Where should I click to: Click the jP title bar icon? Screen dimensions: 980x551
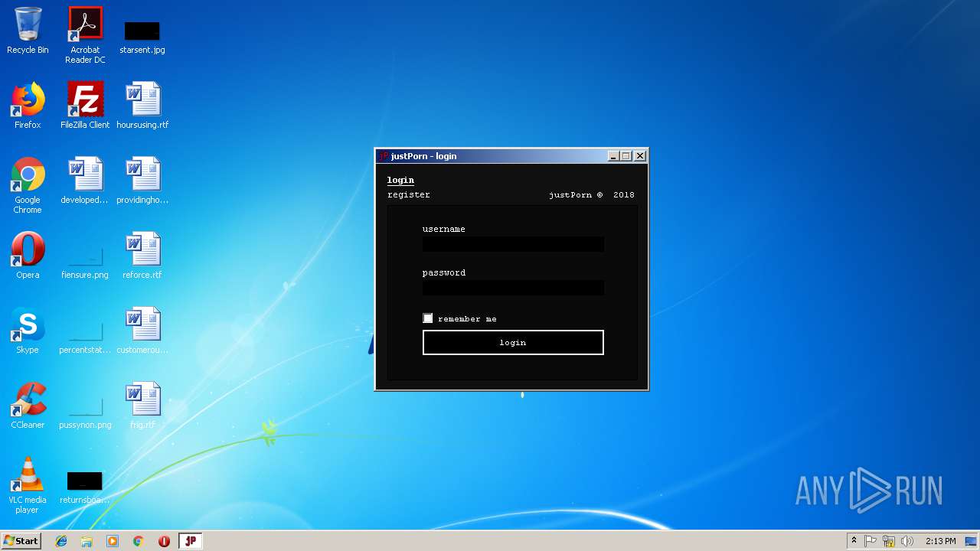pyautogui.click(x=384, y=156)
